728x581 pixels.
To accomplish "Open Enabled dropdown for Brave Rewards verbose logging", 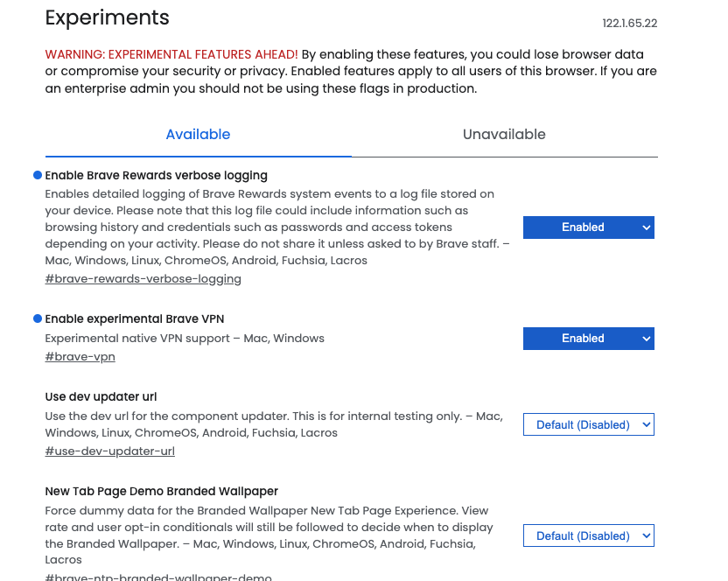I will [588, 227].
